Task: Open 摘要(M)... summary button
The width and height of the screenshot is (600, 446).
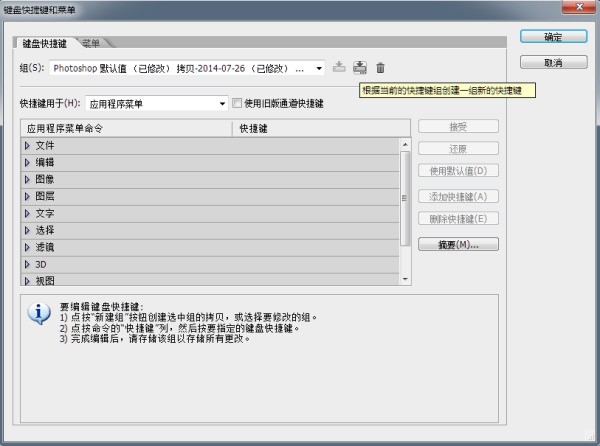Action: 457,243
